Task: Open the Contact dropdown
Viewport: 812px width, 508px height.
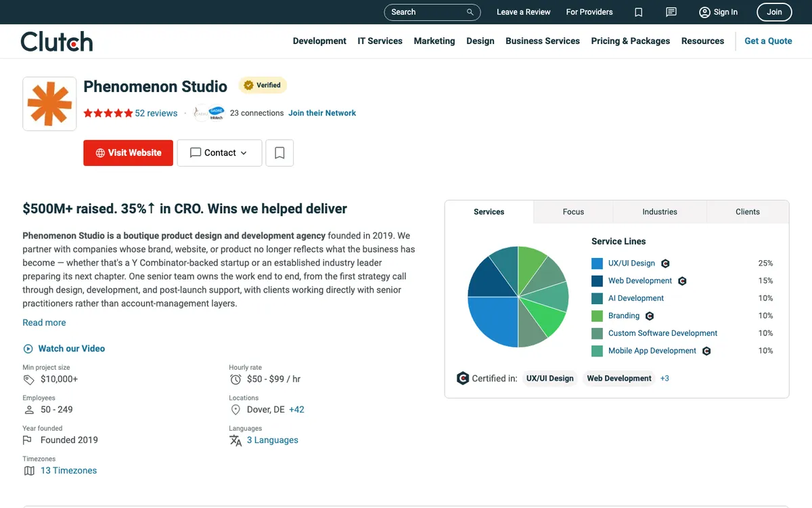Action: pos(219,153)
